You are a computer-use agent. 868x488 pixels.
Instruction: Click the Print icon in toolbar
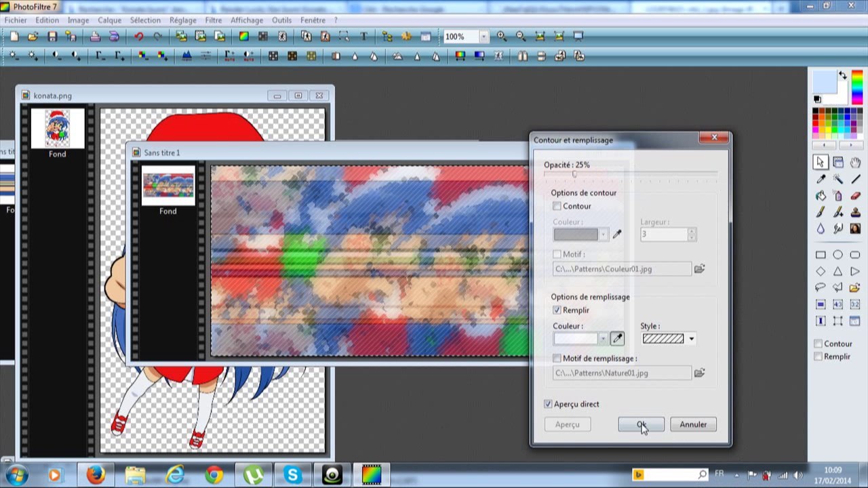[95, 37]
